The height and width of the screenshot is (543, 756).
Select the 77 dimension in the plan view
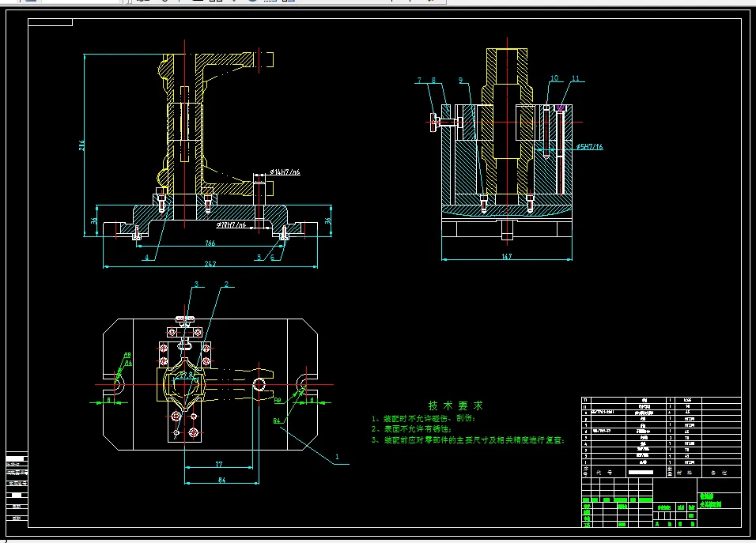coord(219,465)
